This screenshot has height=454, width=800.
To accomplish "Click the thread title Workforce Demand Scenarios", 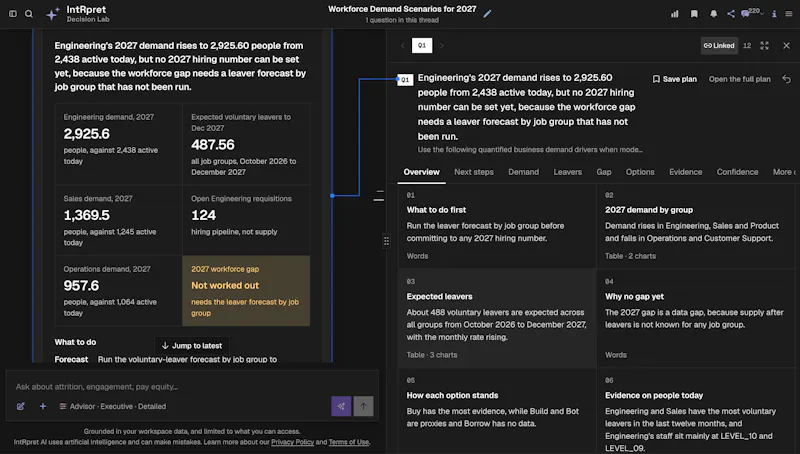I will tap(402, 9).
